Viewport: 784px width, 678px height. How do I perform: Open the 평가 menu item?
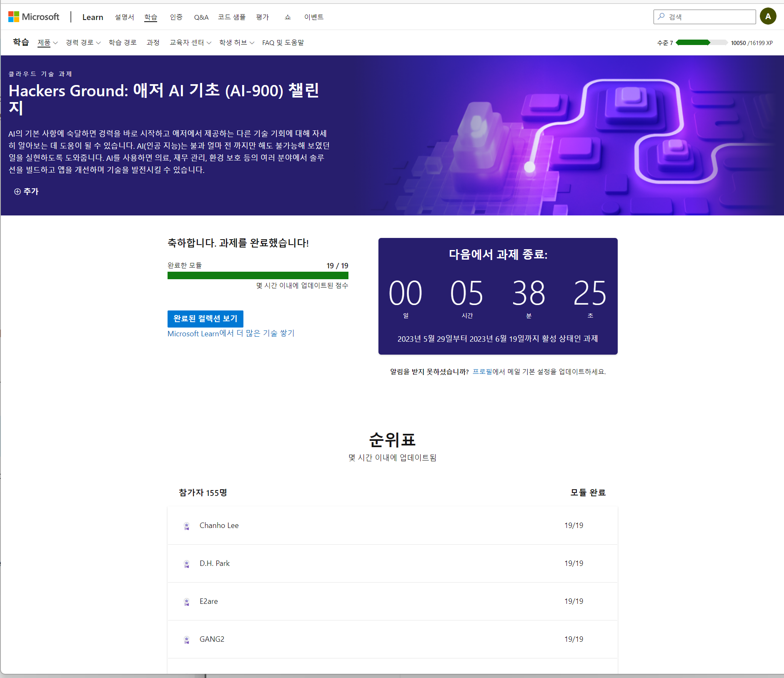click(263, 17)
